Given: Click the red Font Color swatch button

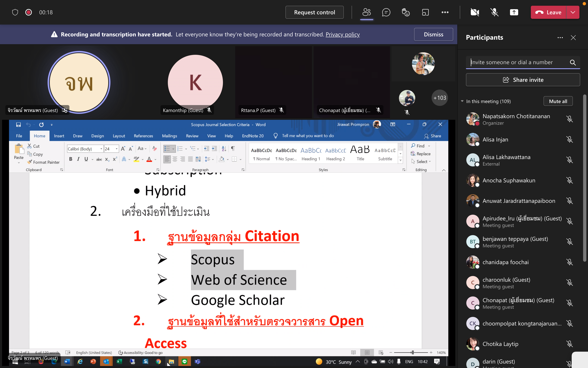Looking at the screenshot, I should tap(149, 159).
